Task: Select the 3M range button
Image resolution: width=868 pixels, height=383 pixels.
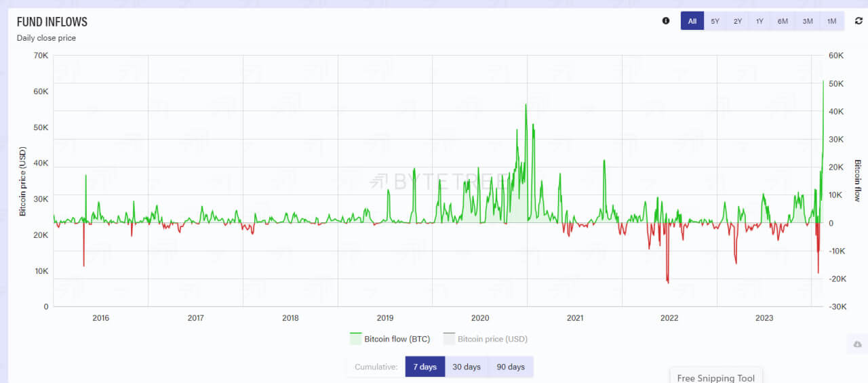Action: [x=808, y=21]
